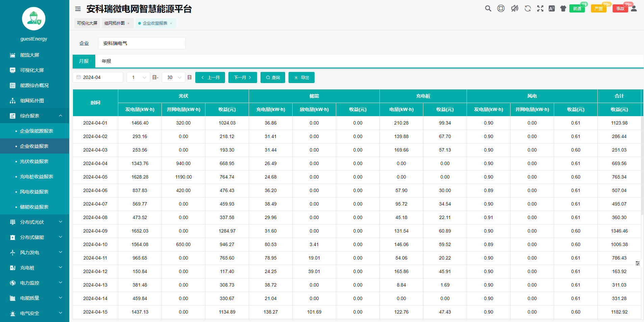Select 光伏收益报表 in the sidebar

[x=34, y=161]
